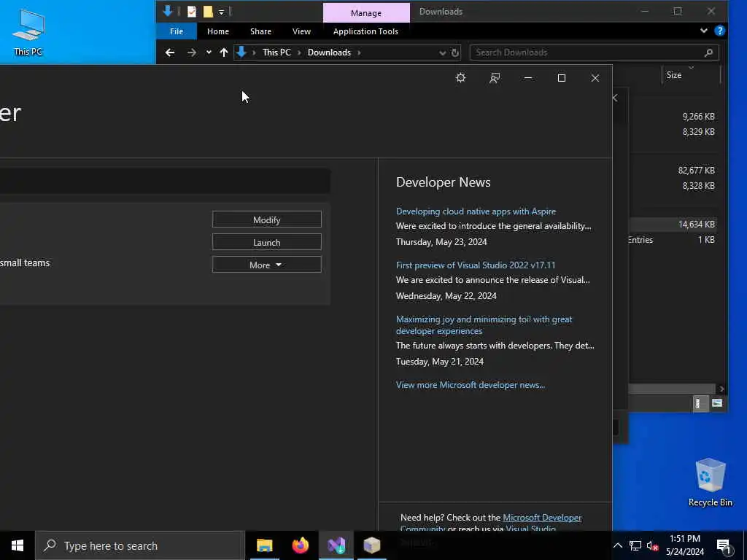The image size is (747, 560).
Task: Click 'View more Microsoft developer news' link
Action: [471, 385]
